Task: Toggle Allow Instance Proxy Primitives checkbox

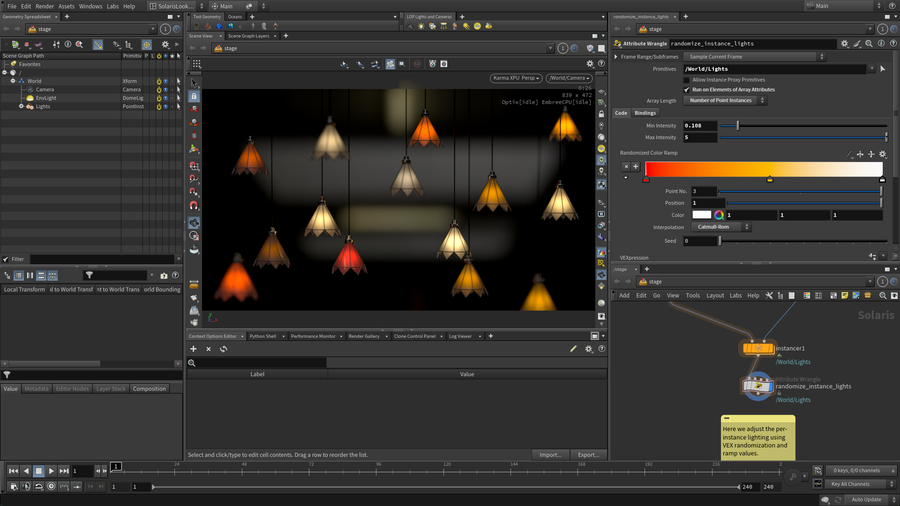Action: (x=686, y=80)
